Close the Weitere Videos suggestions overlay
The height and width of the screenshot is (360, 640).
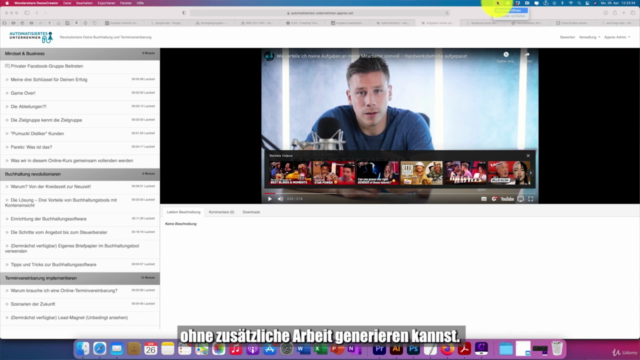coord(528,156)
